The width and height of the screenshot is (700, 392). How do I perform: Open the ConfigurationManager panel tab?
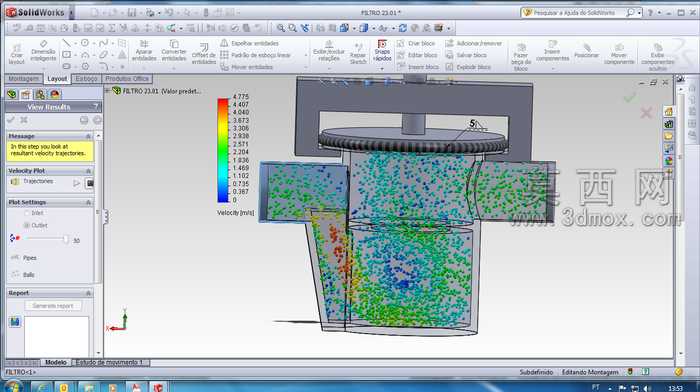pyautogui.click(x=40, y=94)
